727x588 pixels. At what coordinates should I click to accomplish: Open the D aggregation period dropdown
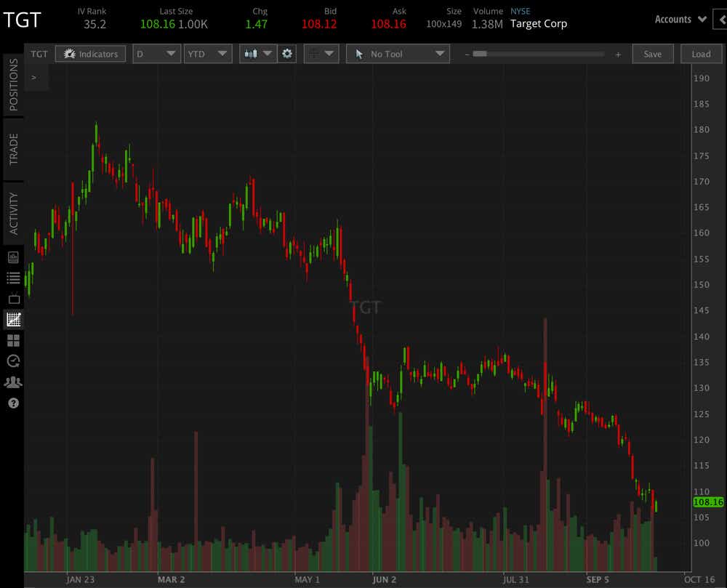tap(157, 54)
